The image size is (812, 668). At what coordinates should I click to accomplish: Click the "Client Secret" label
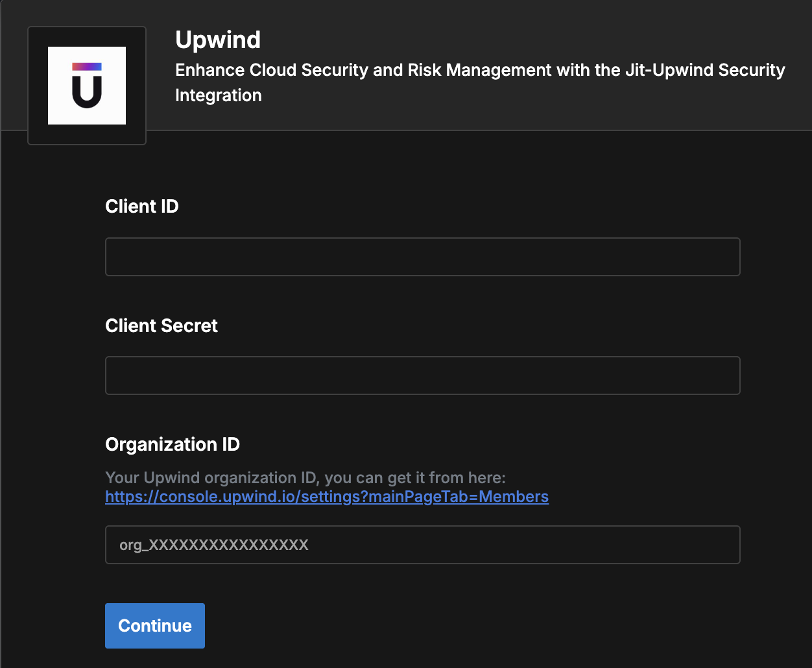[x=161, y=326]
